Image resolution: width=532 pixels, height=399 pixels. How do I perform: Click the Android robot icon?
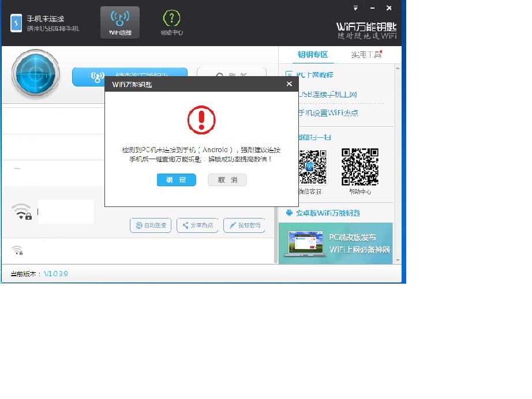289,213
